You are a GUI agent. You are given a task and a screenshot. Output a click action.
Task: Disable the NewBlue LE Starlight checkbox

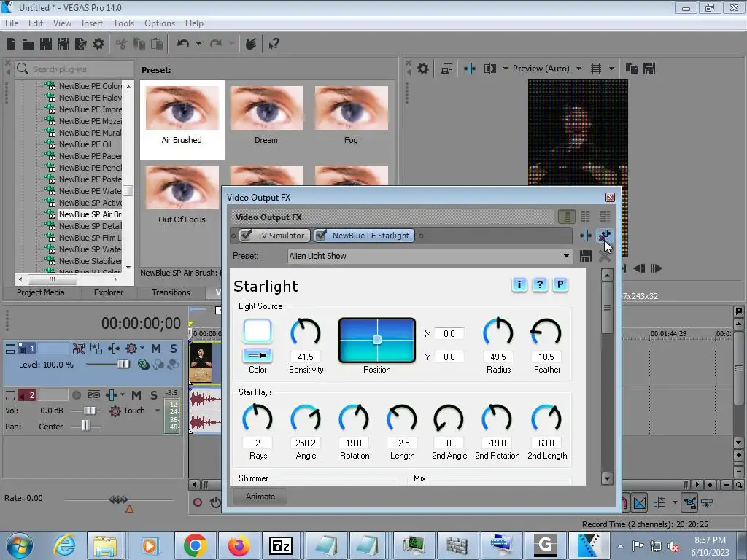(322, 236)
